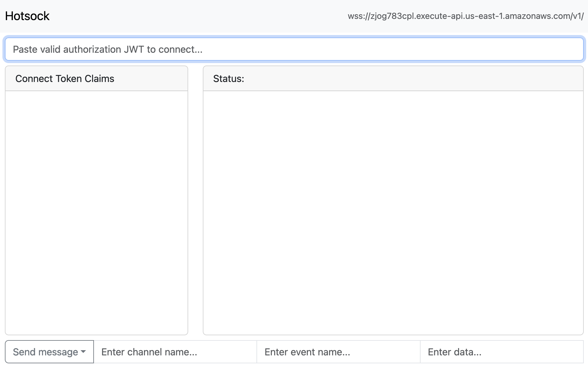Open the Send message dropdown
This screenshot has height=370, width=588.
pyautogui.click(x=49, y=352)
